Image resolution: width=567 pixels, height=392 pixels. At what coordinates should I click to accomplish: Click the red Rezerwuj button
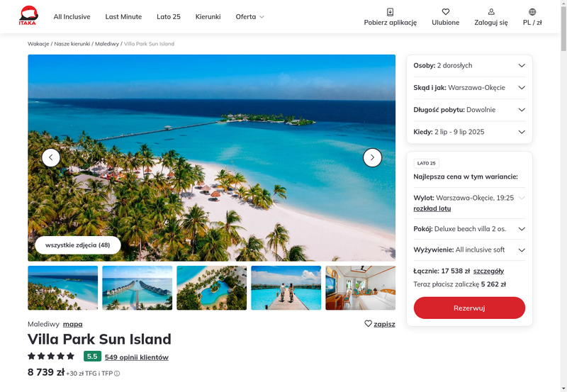click(x=469, y=308)
